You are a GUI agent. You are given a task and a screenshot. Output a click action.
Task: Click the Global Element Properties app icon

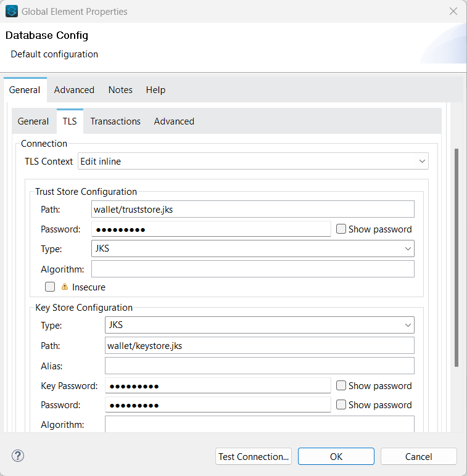coord(11,11)
